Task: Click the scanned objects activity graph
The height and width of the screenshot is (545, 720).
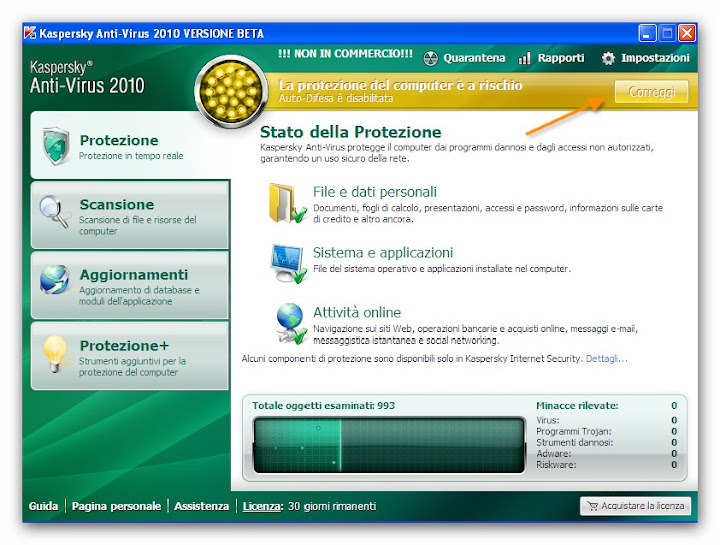Action: coord(389,444)
